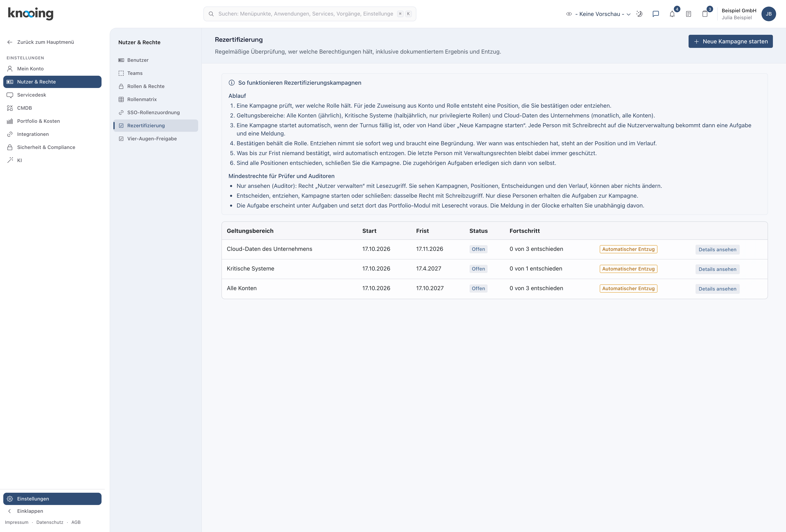
Task: Click Offen status in Kritische Systeme row
Action: pyautogui.click(x=478, y=269)
